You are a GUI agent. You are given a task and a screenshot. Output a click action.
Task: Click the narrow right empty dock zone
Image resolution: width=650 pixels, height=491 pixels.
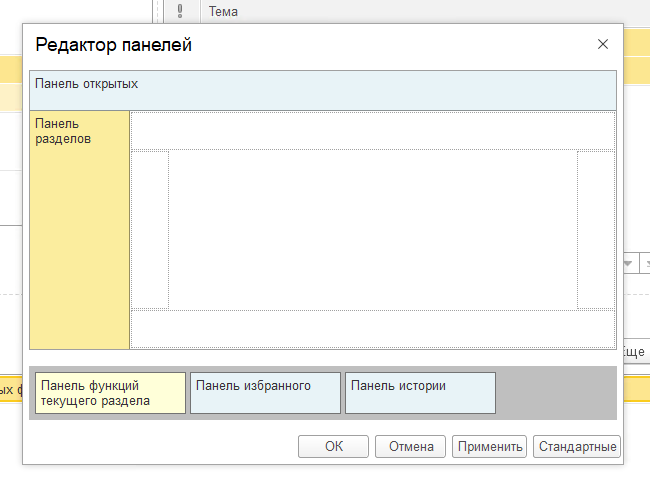coord(595,230)
